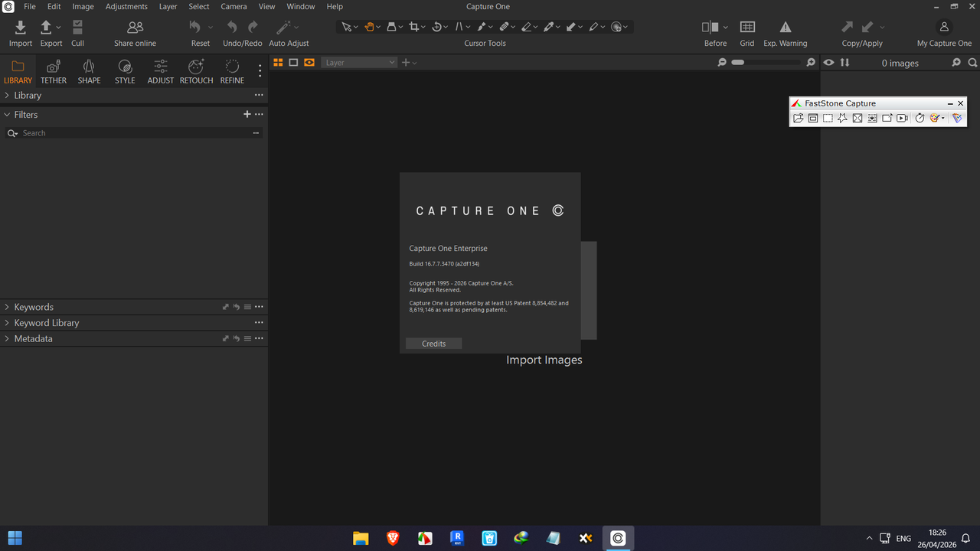Switch to the Adjust tool tab
The image size is (980, 551).
[x=161, y=72]
